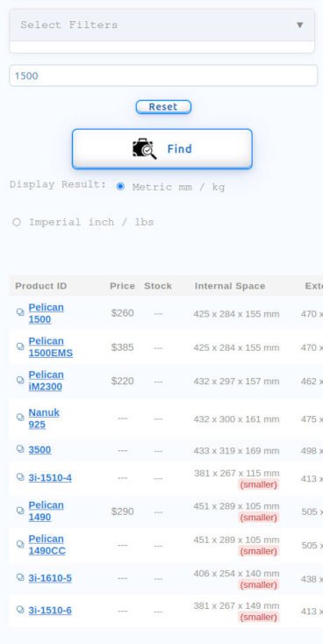Viewport: 323px width, 644px height.
Task: Click compare icon beside 3500 row
Action: [x=20, y=448]
